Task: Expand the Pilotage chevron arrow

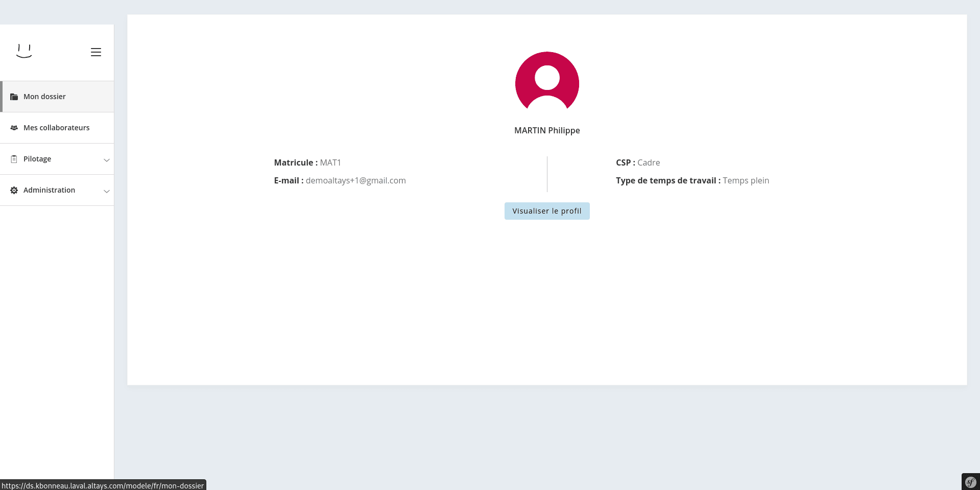Action: tap(107, 160)
